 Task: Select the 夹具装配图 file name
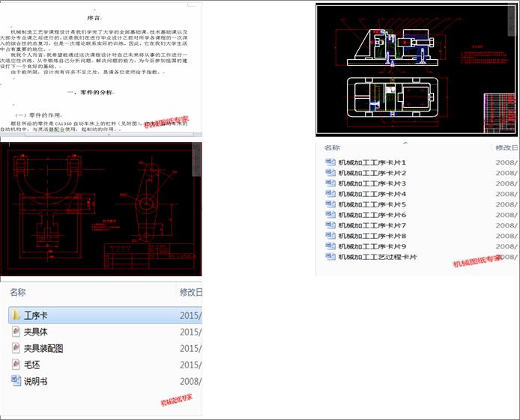(x=43, y=348)
